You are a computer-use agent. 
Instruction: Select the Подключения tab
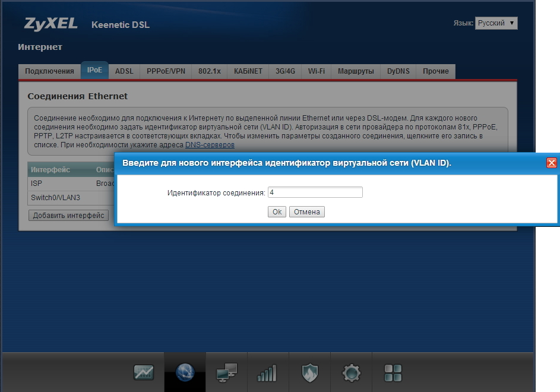49,71
